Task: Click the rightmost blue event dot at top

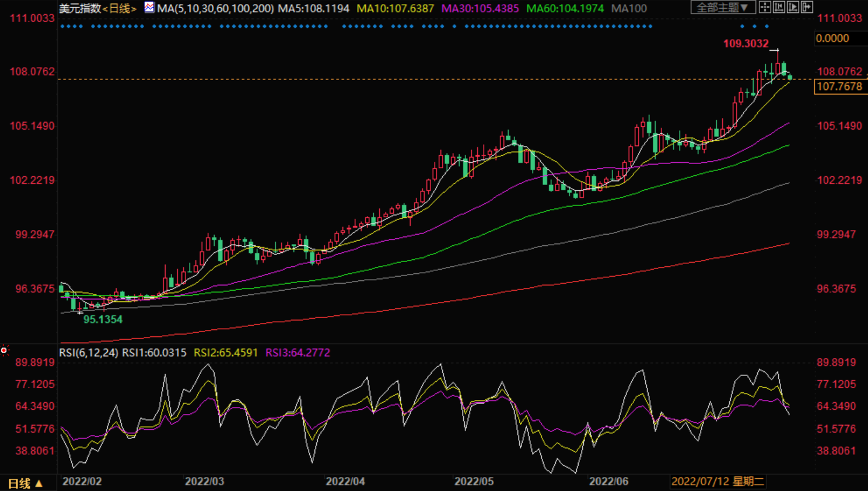Action: pos(766,26)
